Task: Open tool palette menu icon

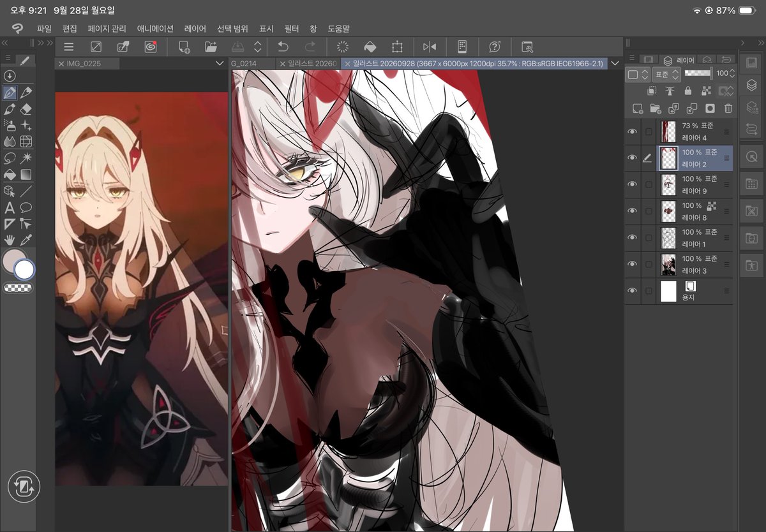Action: 8,58
